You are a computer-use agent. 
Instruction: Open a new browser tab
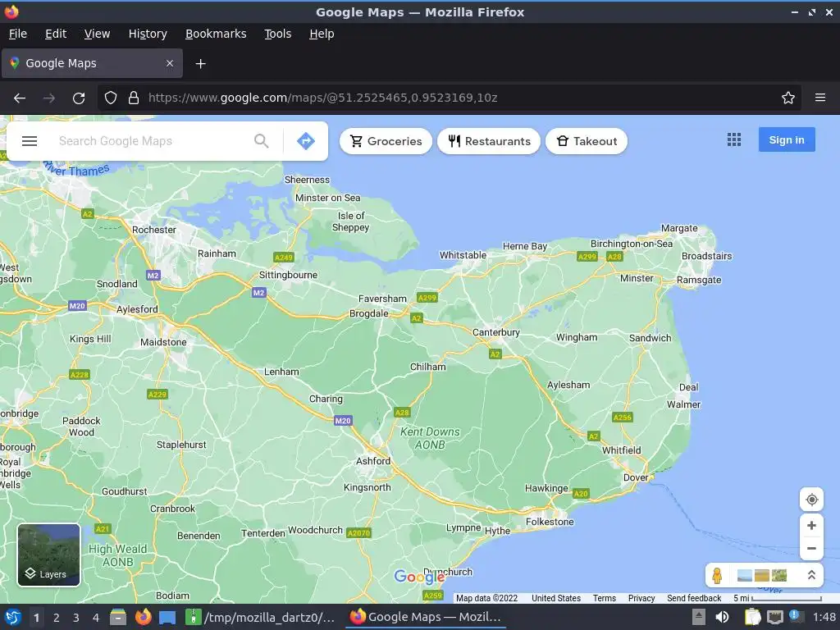click(200, 64)
